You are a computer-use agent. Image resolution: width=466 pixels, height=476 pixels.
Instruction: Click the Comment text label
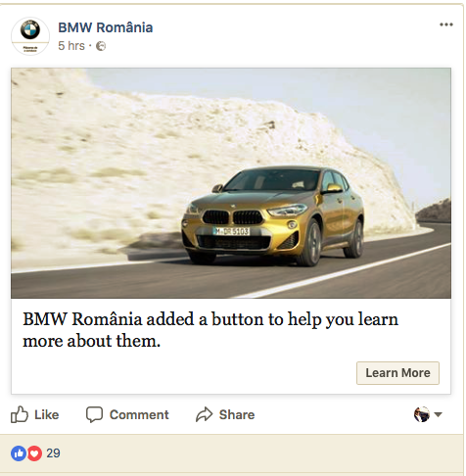[x=139, y=414]
